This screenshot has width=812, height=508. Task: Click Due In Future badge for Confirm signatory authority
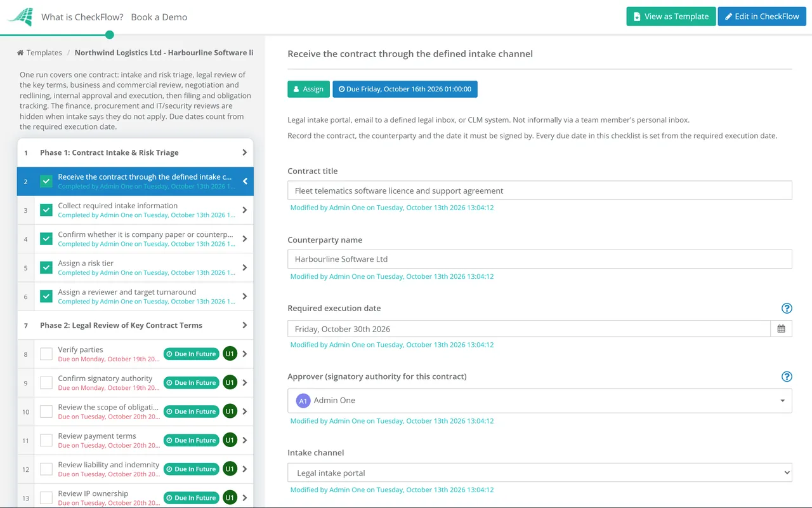[191, 382]
